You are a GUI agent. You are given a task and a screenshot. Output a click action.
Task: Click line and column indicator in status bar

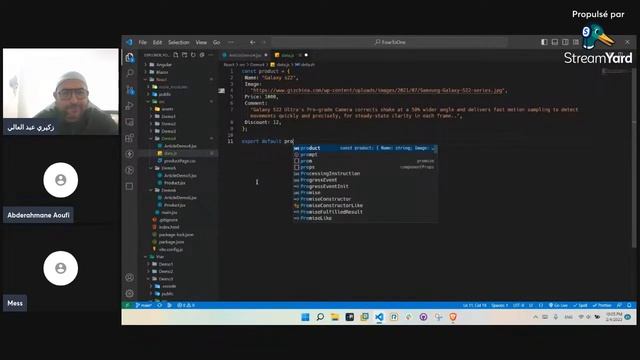[474, 305]
